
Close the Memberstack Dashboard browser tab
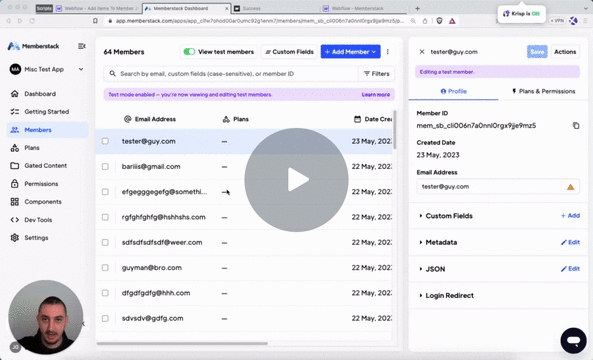click(227, 8)
